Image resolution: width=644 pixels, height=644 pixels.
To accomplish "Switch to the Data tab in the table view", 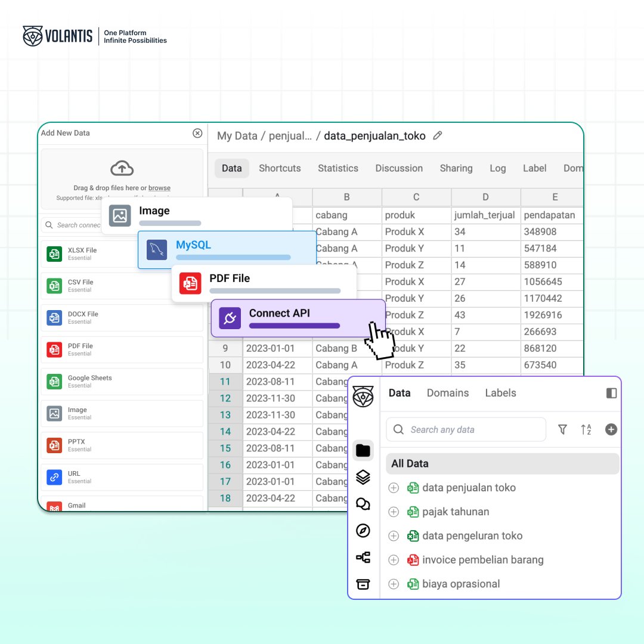I will point(231,168).
